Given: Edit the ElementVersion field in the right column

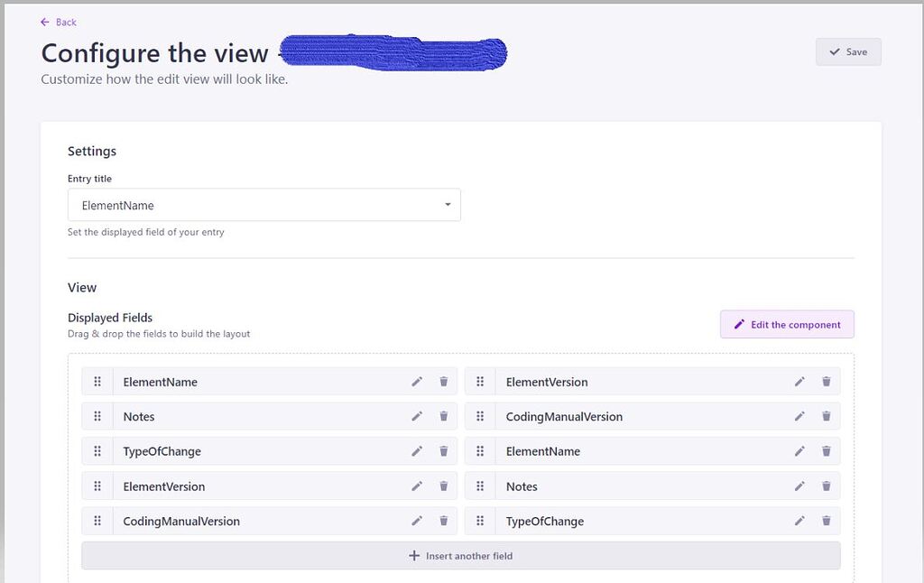Looking at the screenshot, I should pyautogui.click(x=799, y=382).
